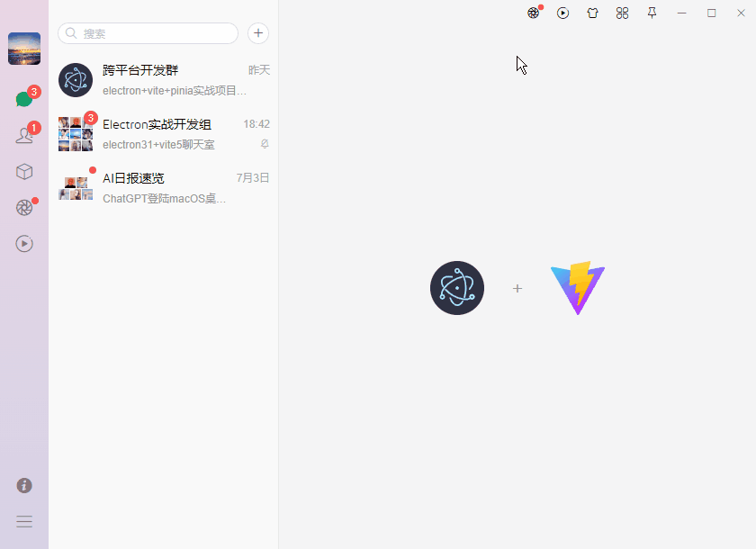756x549 pixels.
Task: Open the video player icon in left sidebar
Action: (x=24, y=243)
